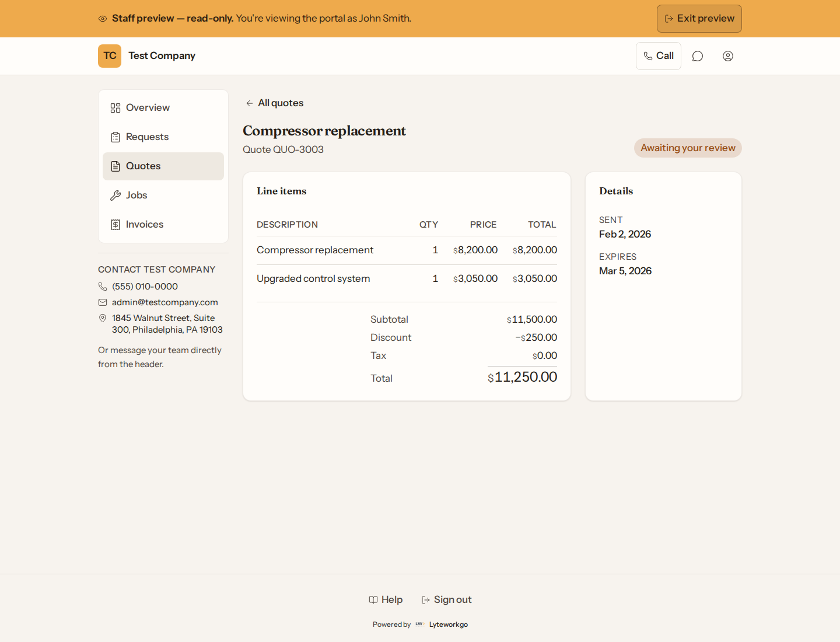This screenshot has height=642, width=840.
Task: Click the phone icon beside (555) 010-0000
Action: (103, 287)
